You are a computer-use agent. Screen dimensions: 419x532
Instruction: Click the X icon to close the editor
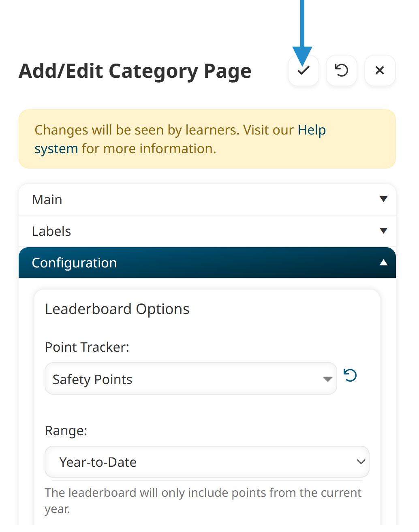coord(379,70)
